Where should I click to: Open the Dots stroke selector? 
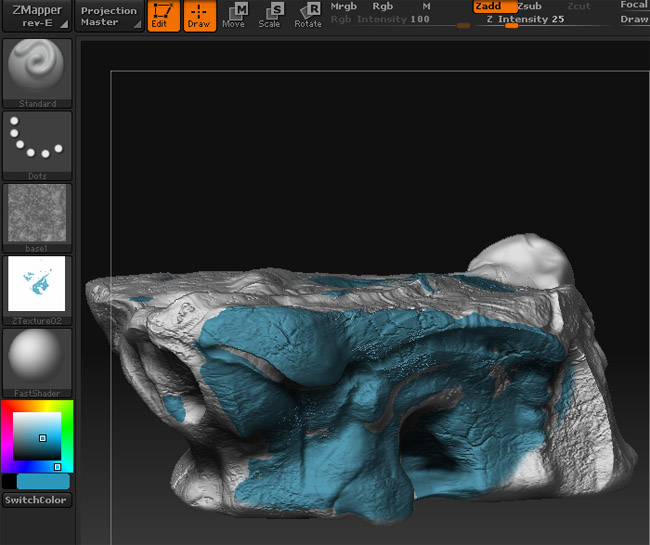click(37, 141)
